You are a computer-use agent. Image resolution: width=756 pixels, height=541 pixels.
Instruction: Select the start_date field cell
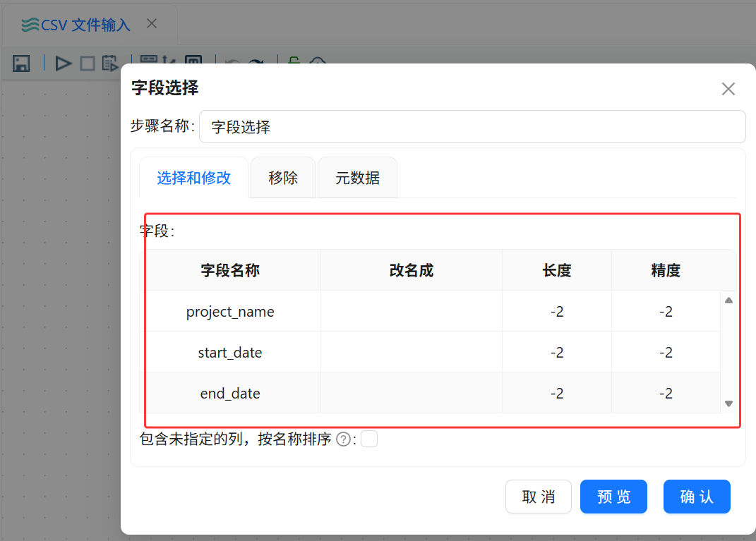pyautogui.click(x=230, y=352)
